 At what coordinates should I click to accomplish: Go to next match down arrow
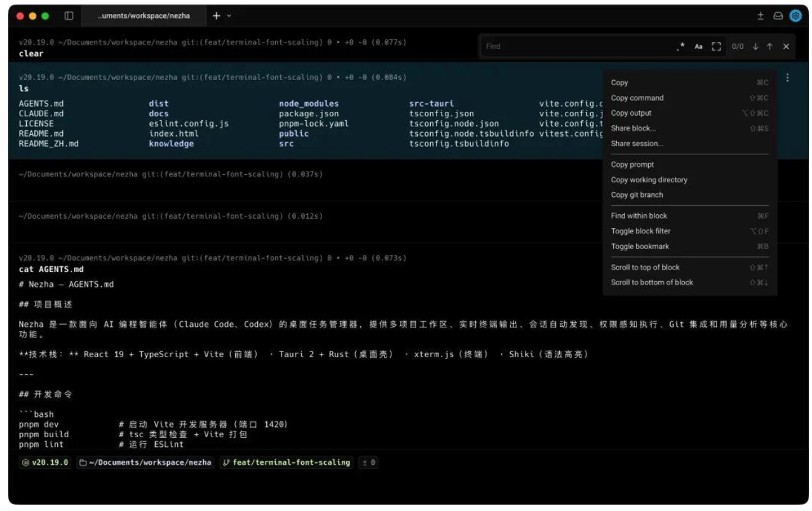click(x=755, y=46)
